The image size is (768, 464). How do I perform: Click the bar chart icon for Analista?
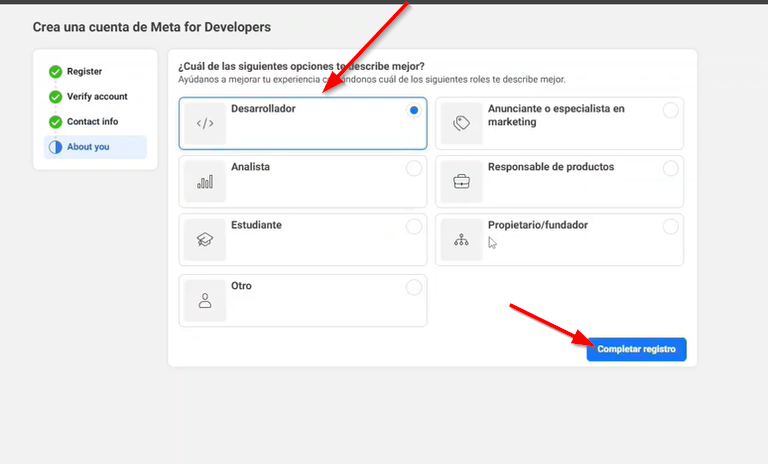(205, 182)
